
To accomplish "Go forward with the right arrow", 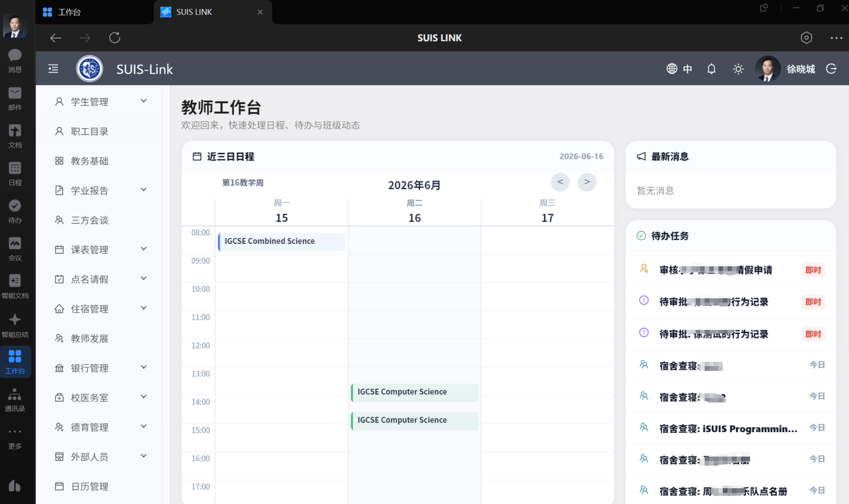I will pyautogui.click(x=84, y=38).
